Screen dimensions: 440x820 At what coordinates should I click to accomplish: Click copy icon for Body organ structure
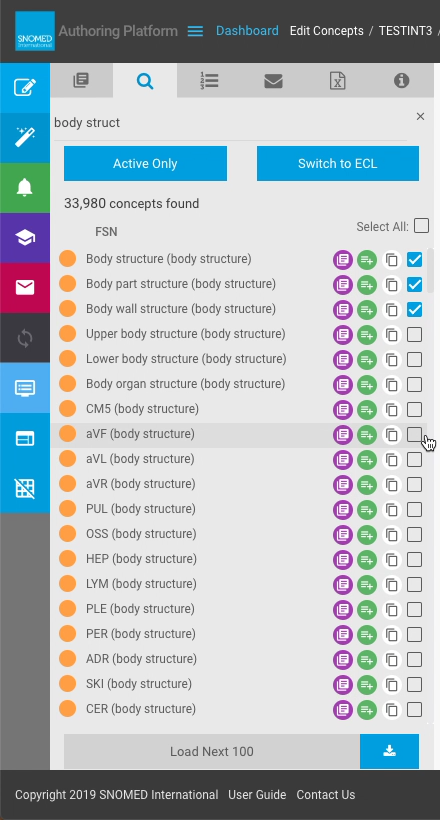click(x=391, y=384)
